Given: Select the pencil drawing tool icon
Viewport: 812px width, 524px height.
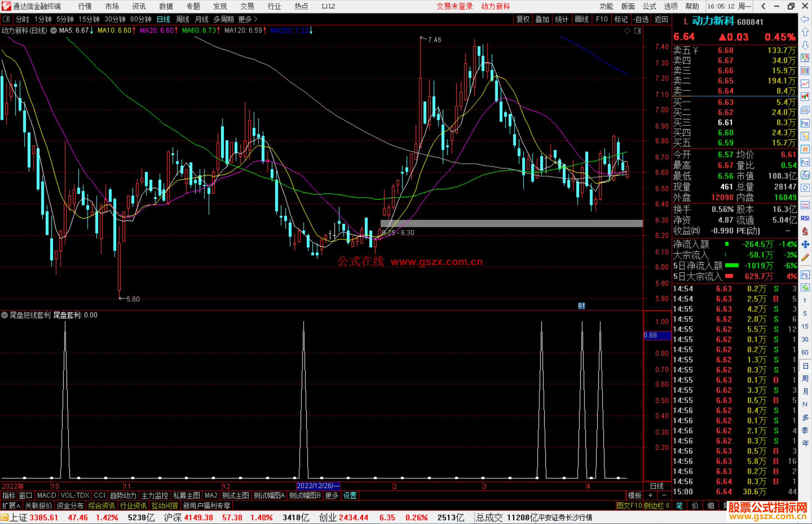Looking at the screenshot, I should [x=805, y=258].
